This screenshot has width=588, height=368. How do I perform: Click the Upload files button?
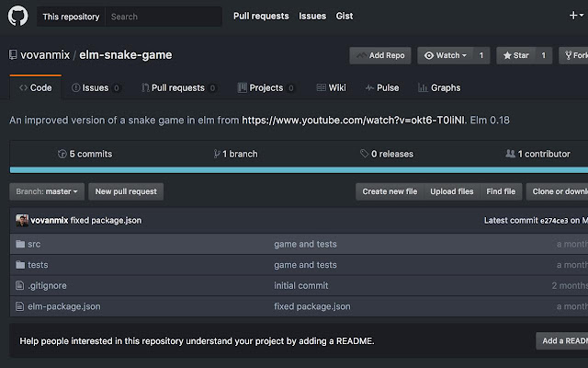tap(452, 191)
